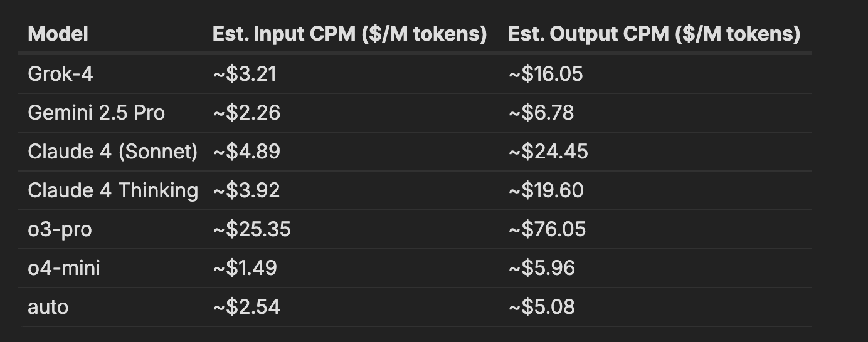Select the ~$76.05 output cost cell
This screenshot has height=342, width=868.
pos(547,229)
